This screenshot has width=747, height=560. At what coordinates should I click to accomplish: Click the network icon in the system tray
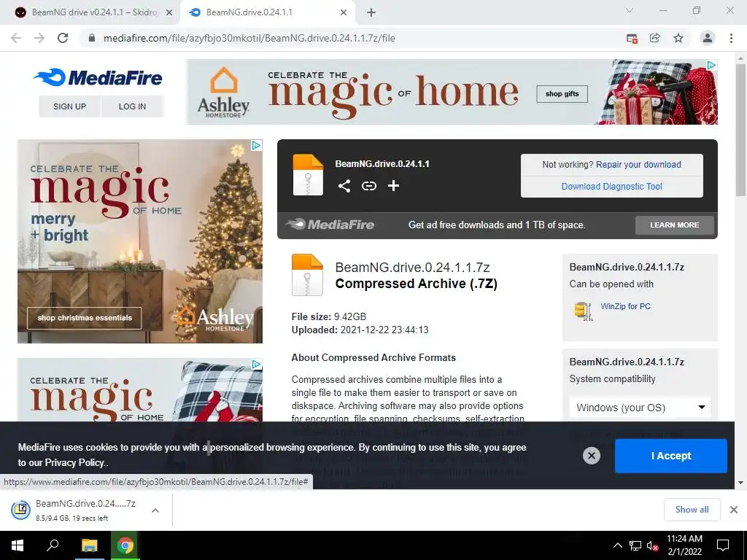coord(635,545)
